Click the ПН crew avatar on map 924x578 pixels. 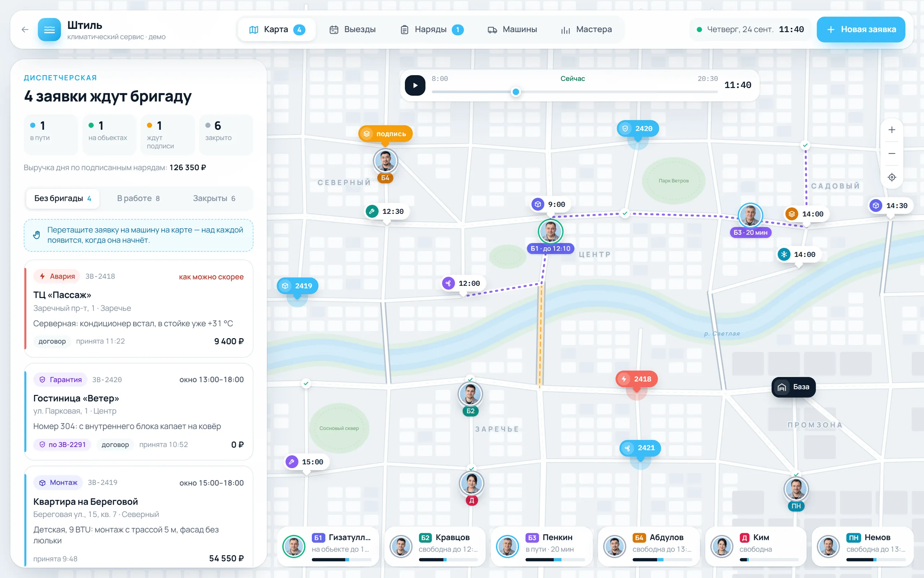tap(796, 489)
